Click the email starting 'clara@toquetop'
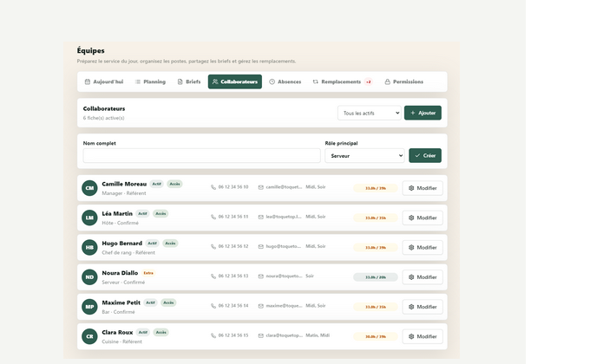 point(284,335)
